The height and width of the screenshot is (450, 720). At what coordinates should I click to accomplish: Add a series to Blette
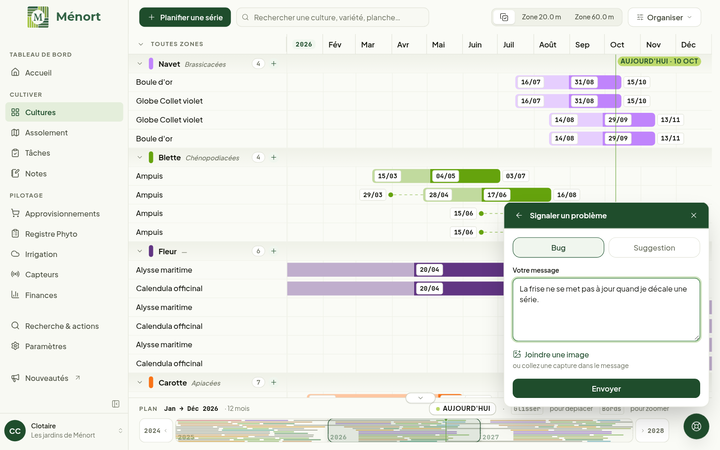[x=274, y=158]
